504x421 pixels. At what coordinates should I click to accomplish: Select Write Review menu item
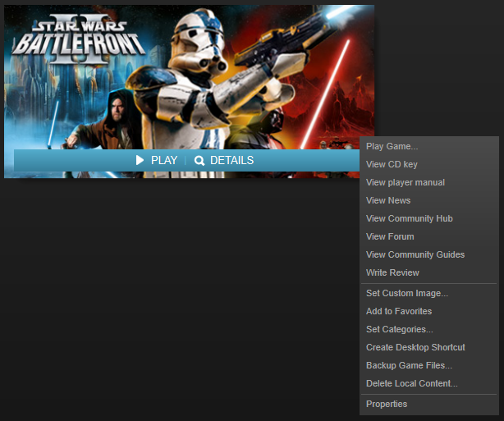point(429,272)
